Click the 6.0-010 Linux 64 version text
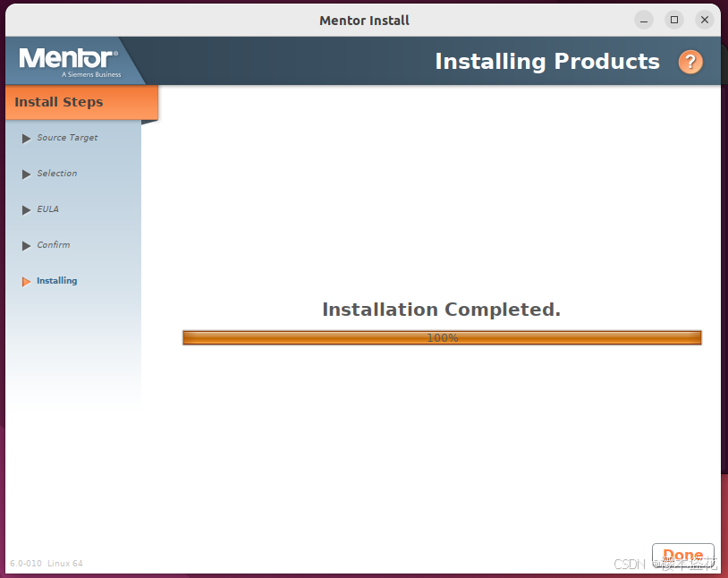Screen dimensions: 728x578 (x=47, y=563)
